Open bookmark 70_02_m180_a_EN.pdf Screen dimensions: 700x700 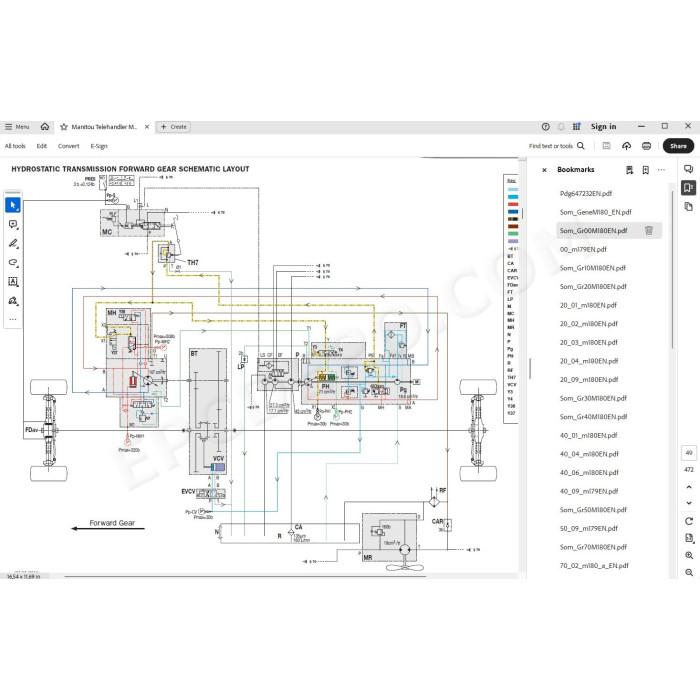click(594, 566)
